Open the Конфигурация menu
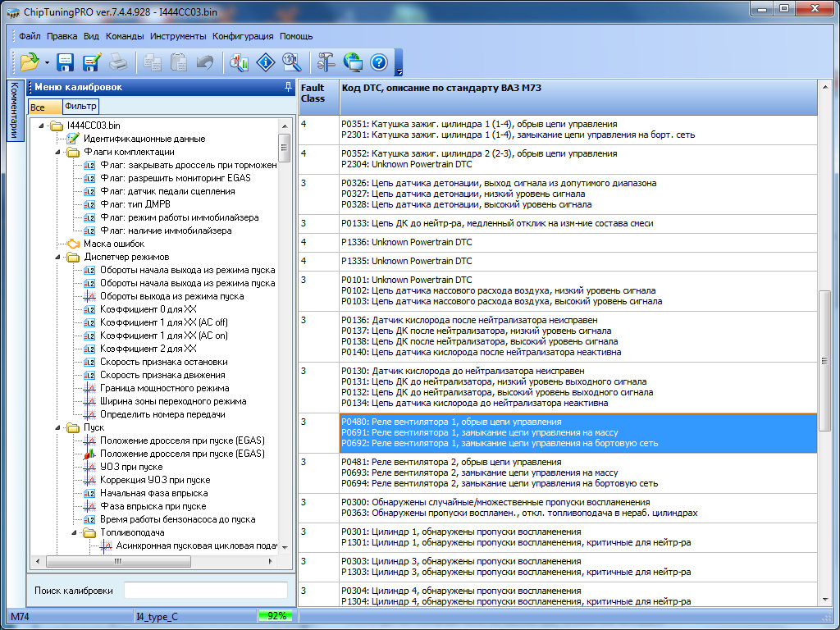The height and width of the screenshot is (630, 840). point(243,36)
